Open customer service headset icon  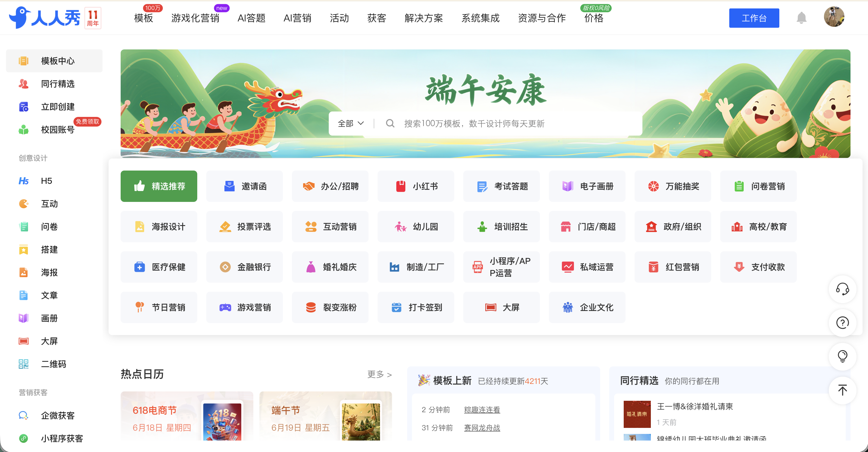[x=842, y=289]
